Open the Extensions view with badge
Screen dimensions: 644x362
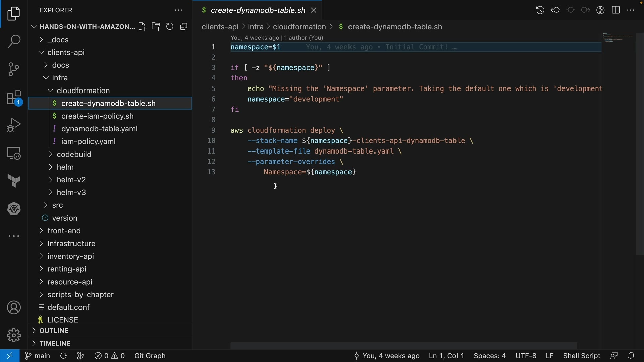(x=14, y=98)
